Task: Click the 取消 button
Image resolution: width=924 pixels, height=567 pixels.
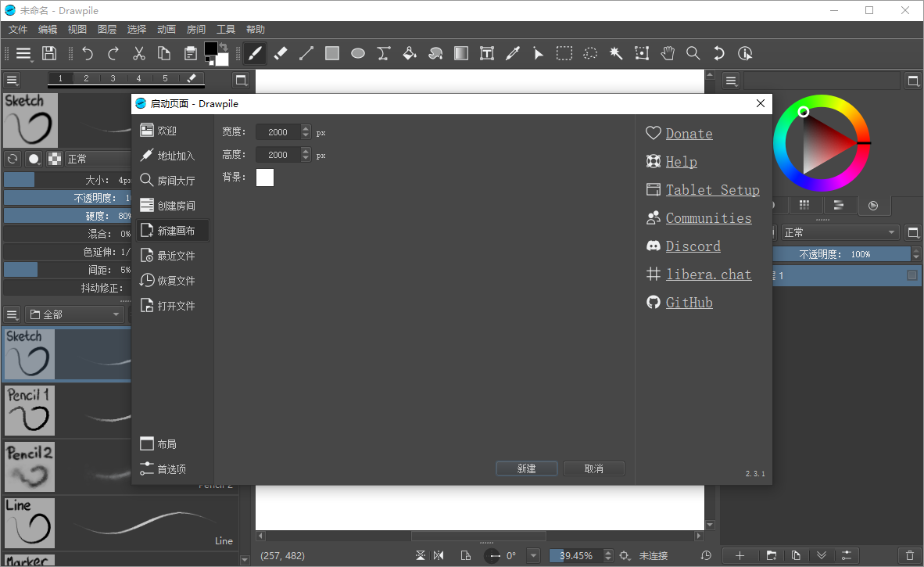Action: 593,468
